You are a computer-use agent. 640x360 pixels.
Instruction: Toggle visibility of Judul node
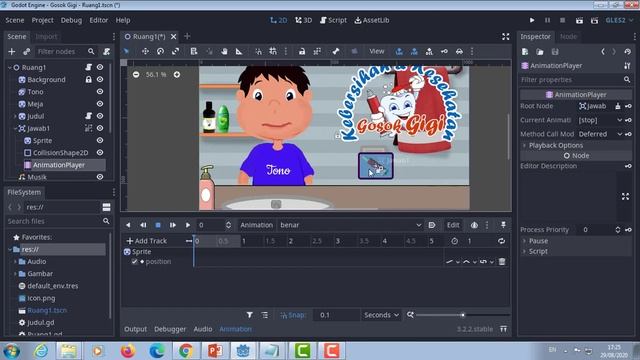(100, 116)
